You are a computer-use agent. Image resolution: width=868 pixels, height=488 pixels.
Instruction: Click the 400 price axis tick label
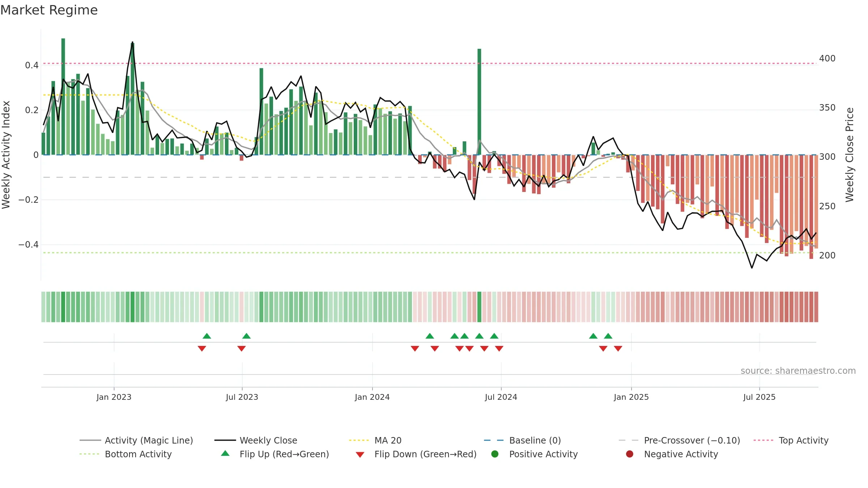coord(827,59)
